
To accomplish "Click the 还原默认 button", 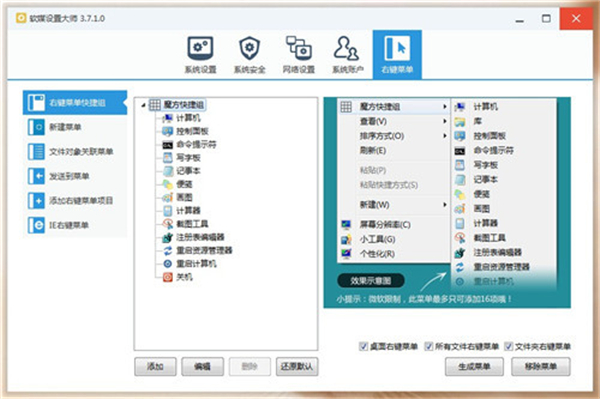I will [x=297, y=366].
